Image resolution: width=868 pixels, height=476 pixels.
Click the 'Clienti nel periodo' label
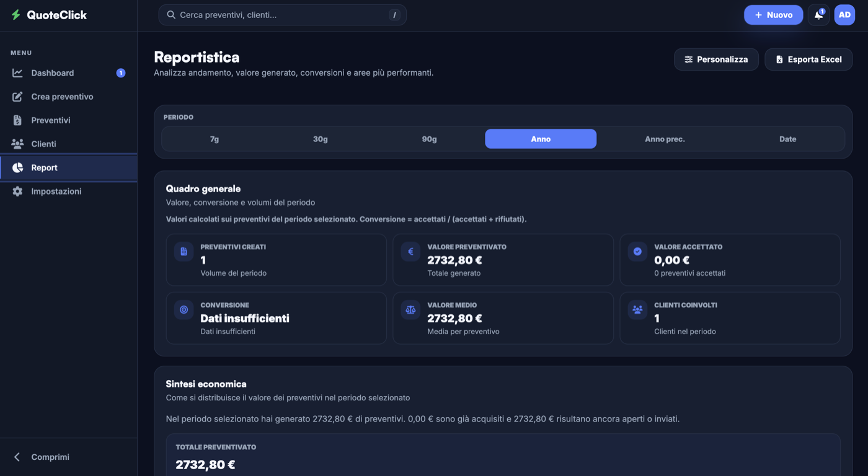[x=685, y=332]
